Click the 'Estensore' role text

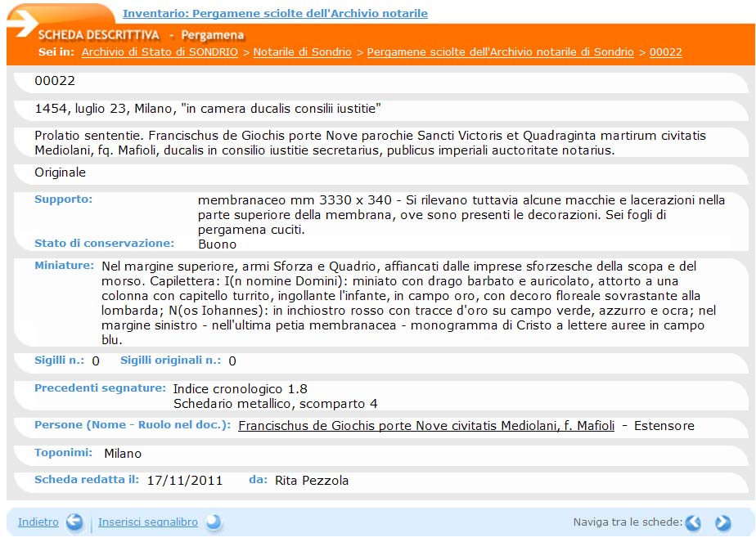[x=664, y=426]
